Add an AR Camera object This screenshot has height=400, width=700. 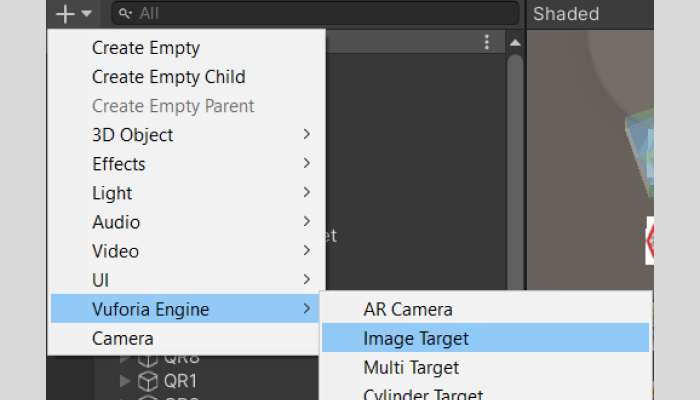[408, 310]
